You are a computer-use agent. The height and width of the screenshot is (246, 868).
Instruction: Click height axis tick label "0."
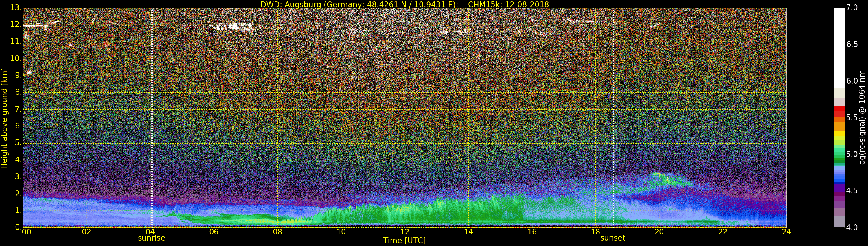coord(18,227)
